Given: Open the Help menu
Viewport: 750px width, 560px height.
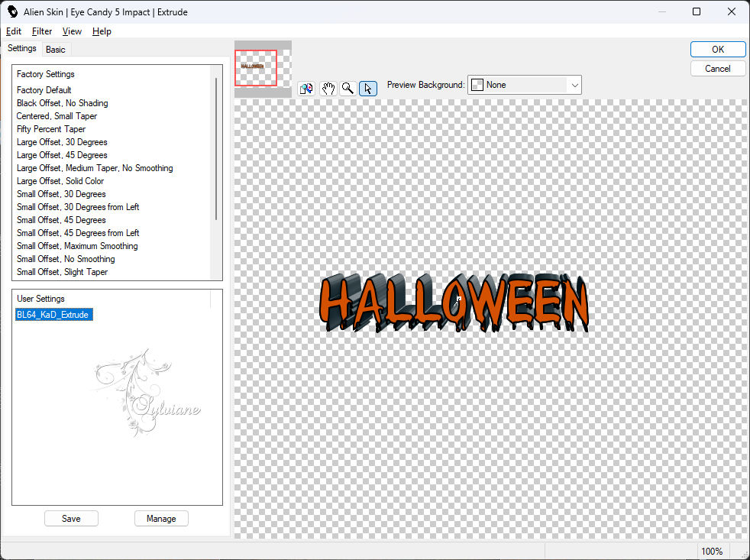Looking at the screenshot, I should tap(102, 31).
